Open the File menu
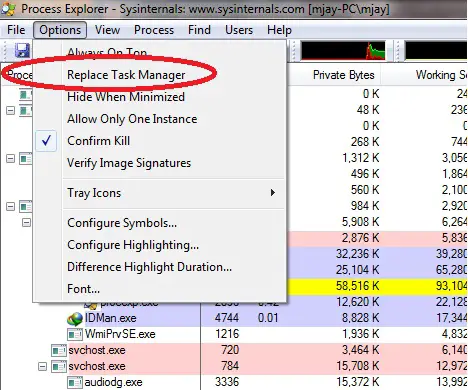Viewport: 468px width, 390px height. tap(16, 30)
